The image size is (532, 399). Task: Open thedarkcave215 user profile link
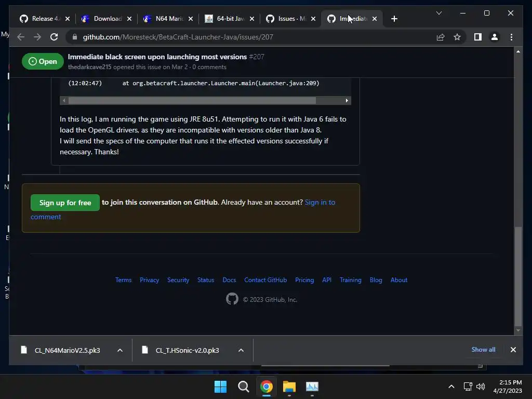[x=89, y=67]
